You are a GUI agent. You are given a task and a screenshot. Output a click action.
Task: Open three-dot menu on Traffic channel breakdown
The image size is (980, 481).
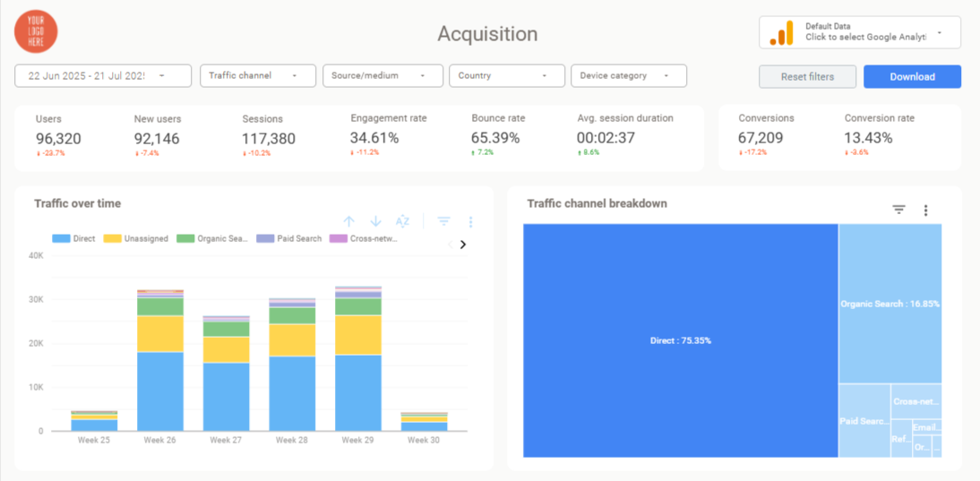925,210
